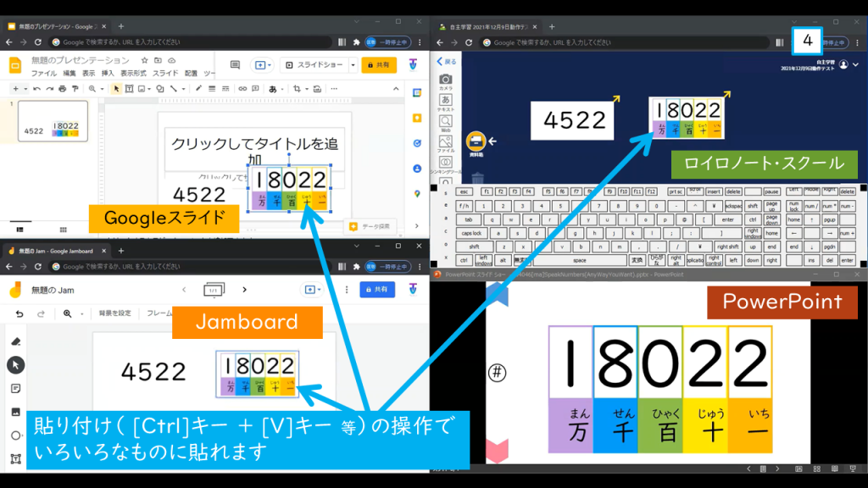Open the スライドショー dropdown arrow
The height and width of the screenshot is (488, 868).
click(x=353, y=65)
